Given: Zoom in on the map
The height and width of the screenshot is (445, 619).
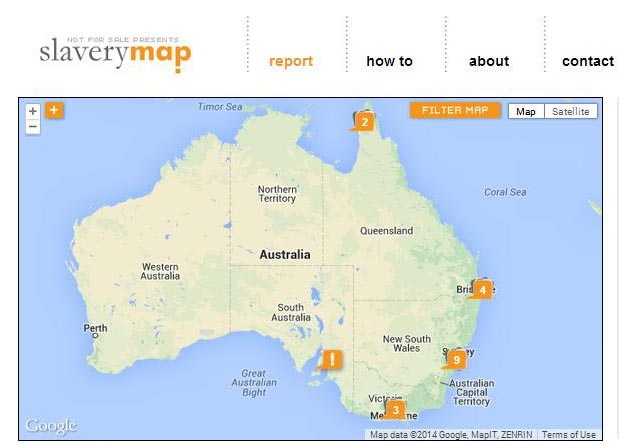Looking at the screenshot, I should coord(33,111).
